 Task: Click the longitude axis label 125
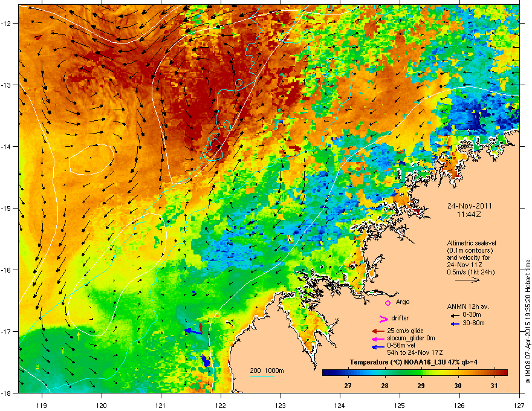pyautogui.click(x=400, y=405)
